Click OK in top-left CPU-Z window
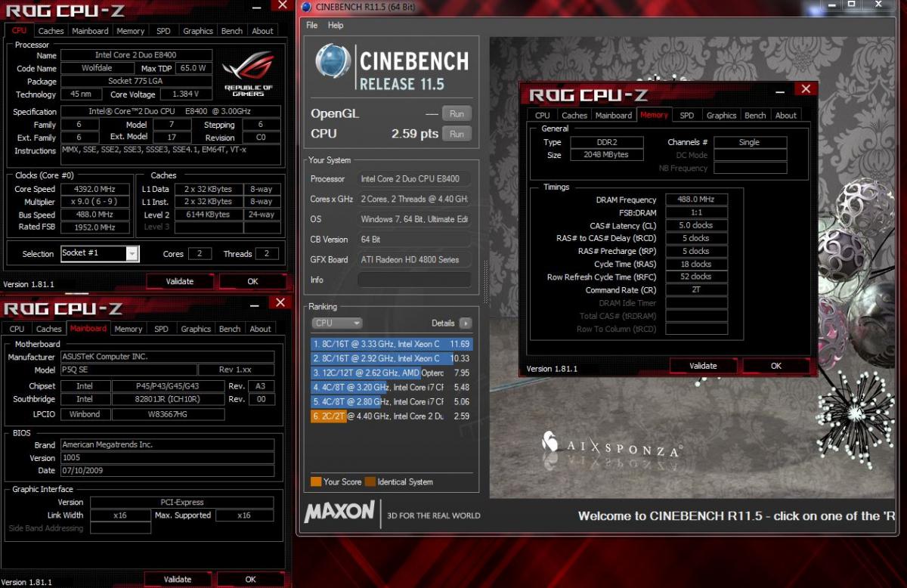This screenshot has height=588, width=907. point(252,281)
